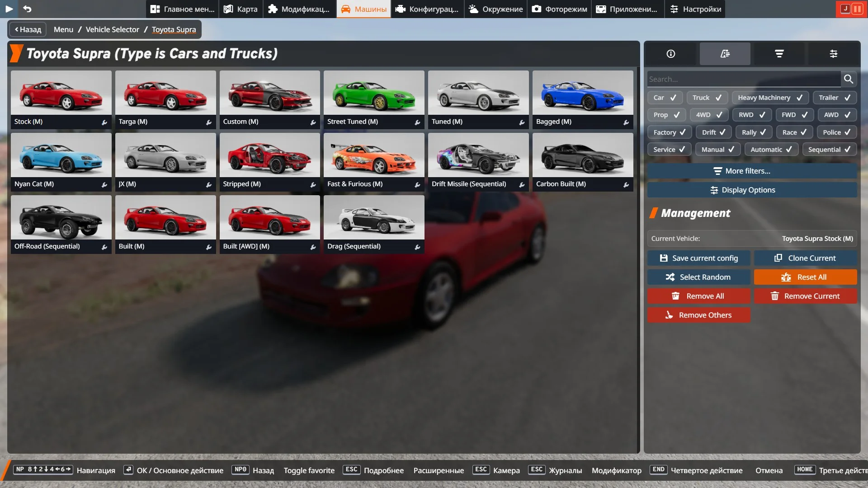
Task: Toggle the Automatic transmission filter
Action: point(771,150)
